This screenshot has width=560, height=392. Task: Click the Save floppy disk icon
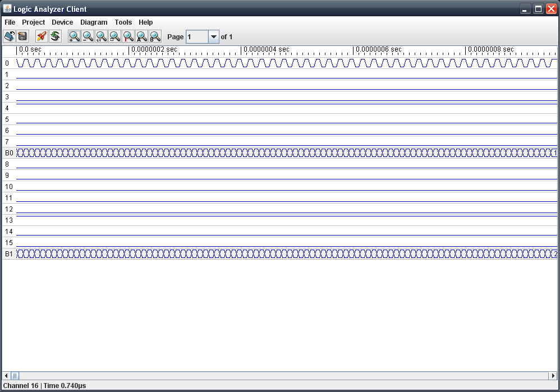[x=22, y=36]
